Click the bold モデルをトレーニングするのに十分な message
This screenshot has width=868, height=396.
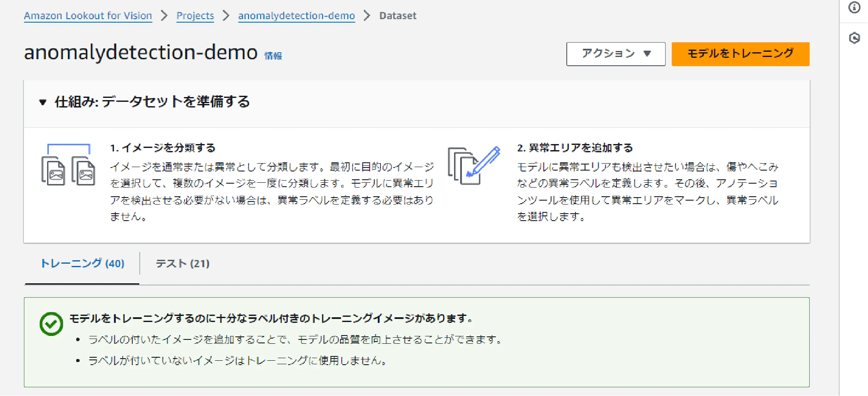[272, 318]
